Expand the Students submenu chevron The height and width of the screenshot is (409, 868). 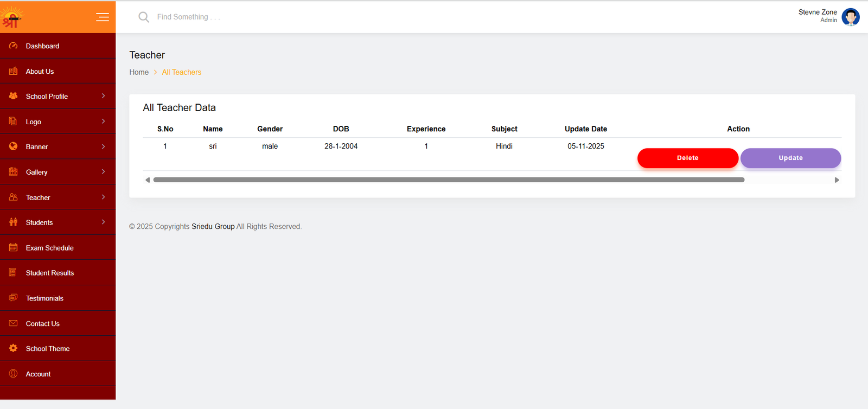tap(103, 222)
